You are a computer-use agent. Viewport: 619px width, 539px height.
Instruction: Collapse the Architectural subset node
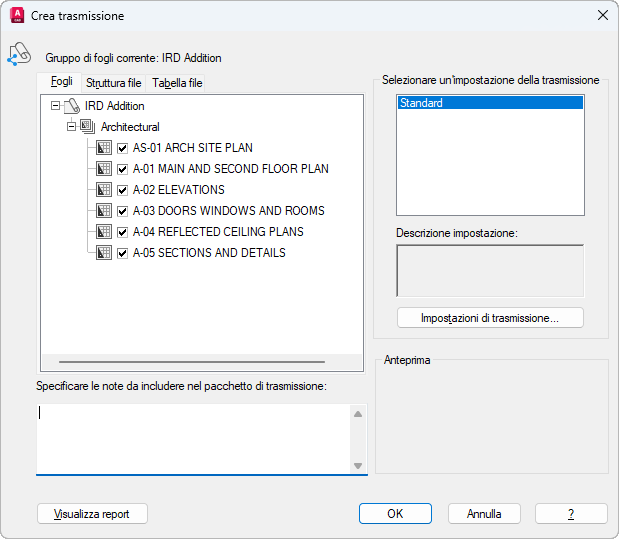[71, 127]
